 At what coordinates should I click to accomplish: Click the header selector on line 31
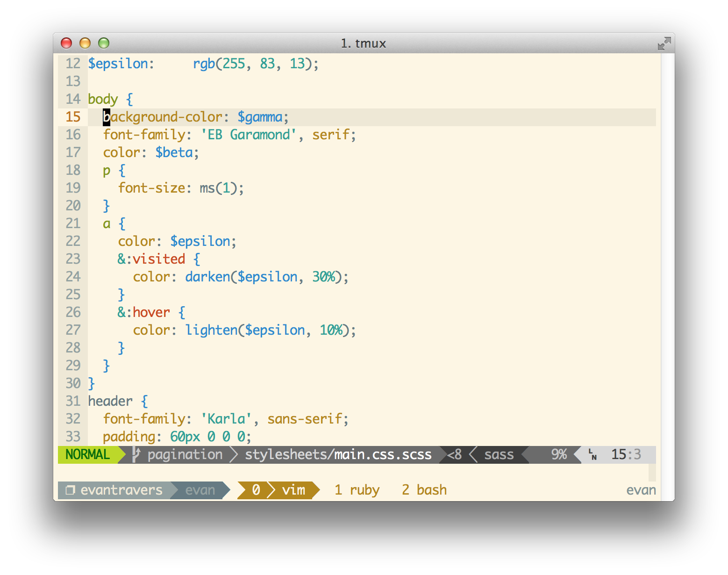[x=110, y=401]
